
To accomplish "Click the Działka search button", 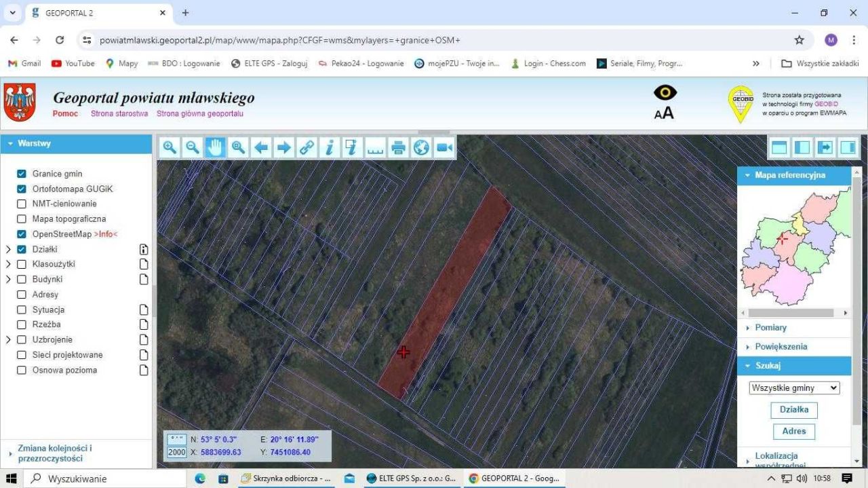I will tap(794, 410).
